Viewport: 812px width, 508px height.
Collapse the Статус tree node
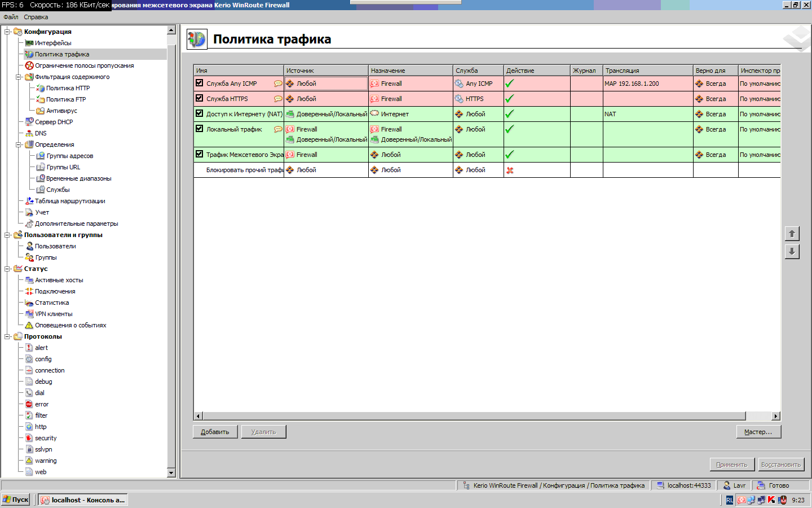click(8, 269)
